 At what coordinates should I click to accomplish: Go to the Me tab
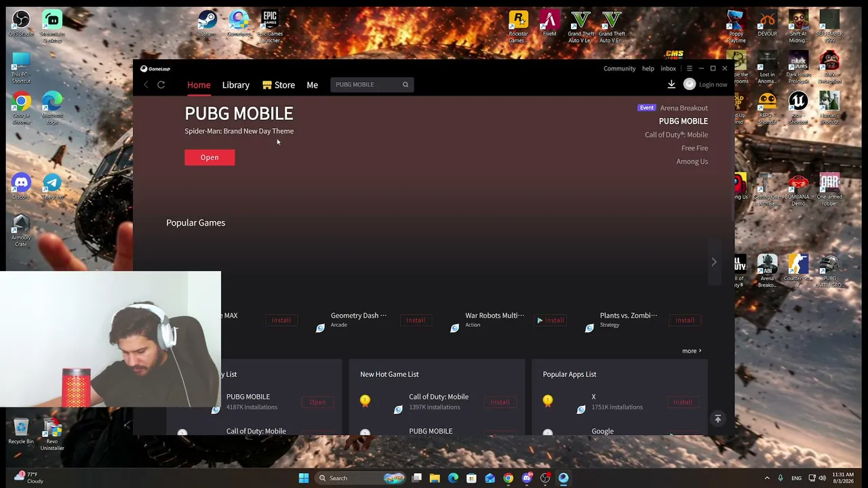pyautogui.click(x=312, y=85)
